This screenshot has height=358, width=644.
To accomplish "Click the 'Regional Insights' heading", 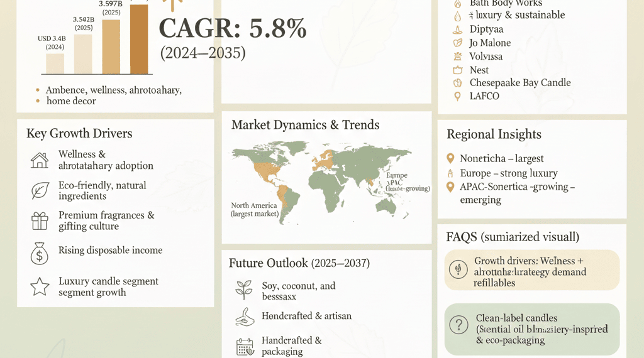I will pos(494,134).
